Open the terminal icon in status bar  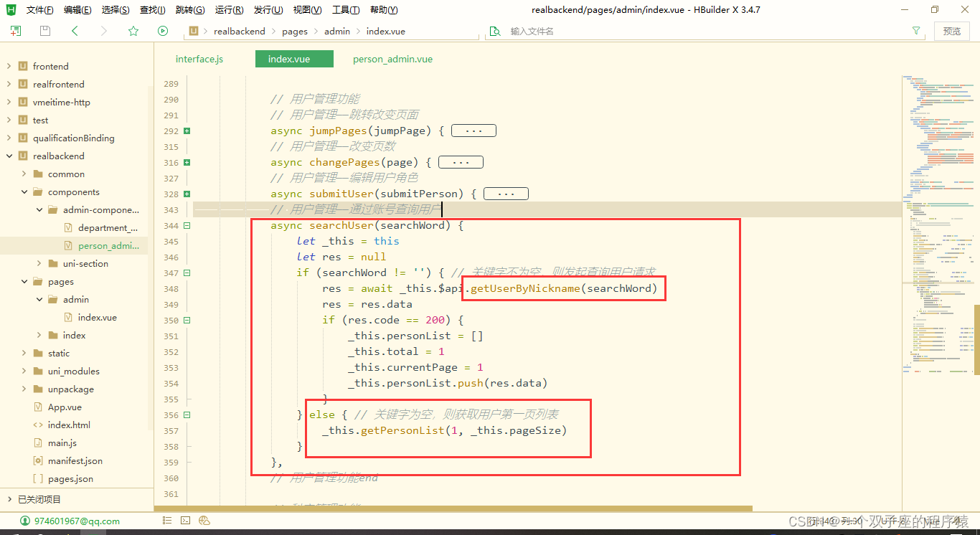(x=185, y=521)
